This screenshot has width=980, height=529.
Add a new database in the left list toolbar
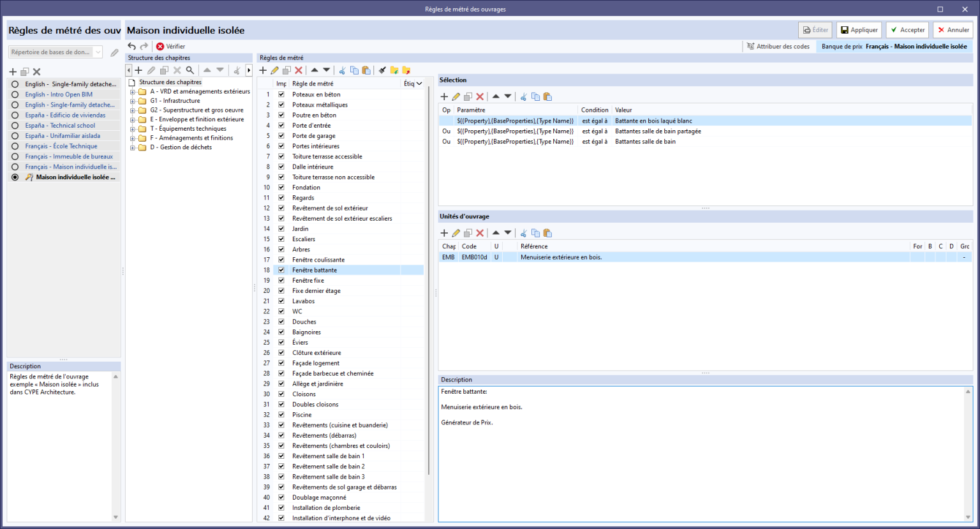13,72
